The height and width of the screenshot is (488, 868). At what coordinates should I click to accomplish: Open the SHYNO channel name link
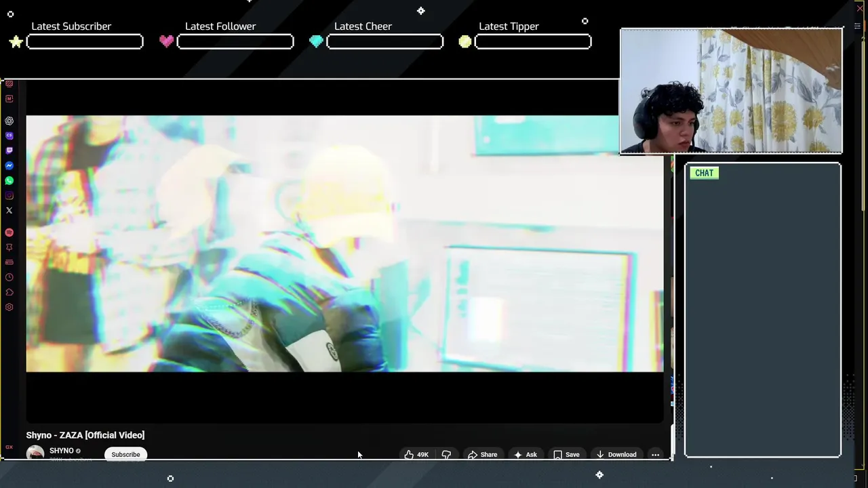tap(61, 451)
